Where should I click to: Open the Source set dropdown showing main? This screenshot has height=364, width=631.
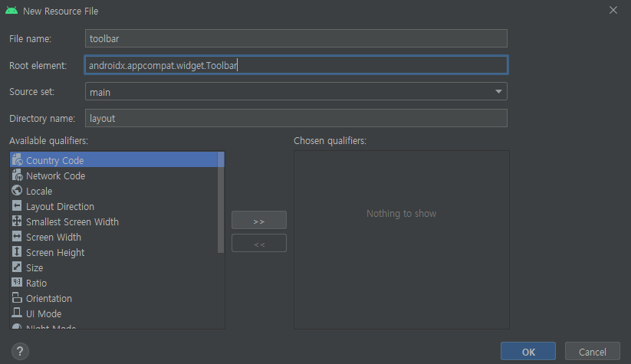coord(296,92)
